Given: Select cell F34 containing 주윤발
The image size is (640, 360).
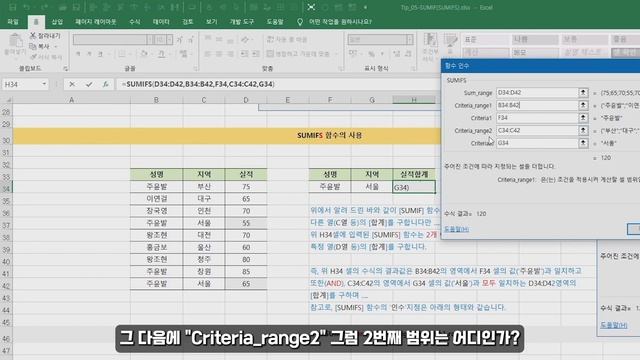Looking at the screenshot, I should [x=330, y=187].
